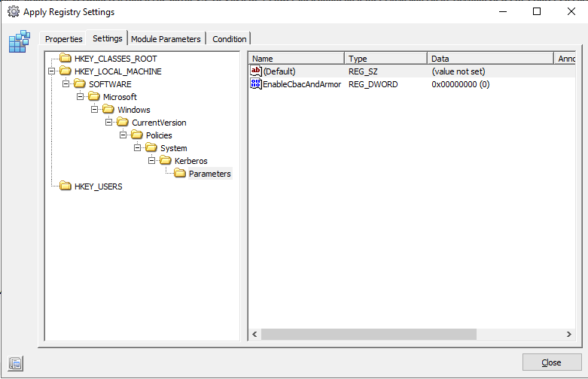Click the HKEY_CLASSES_ROOT folder icon
Image resolution: width=588 pixels, height=379 pixels.
pyautogui.click(x=66, y=59)
